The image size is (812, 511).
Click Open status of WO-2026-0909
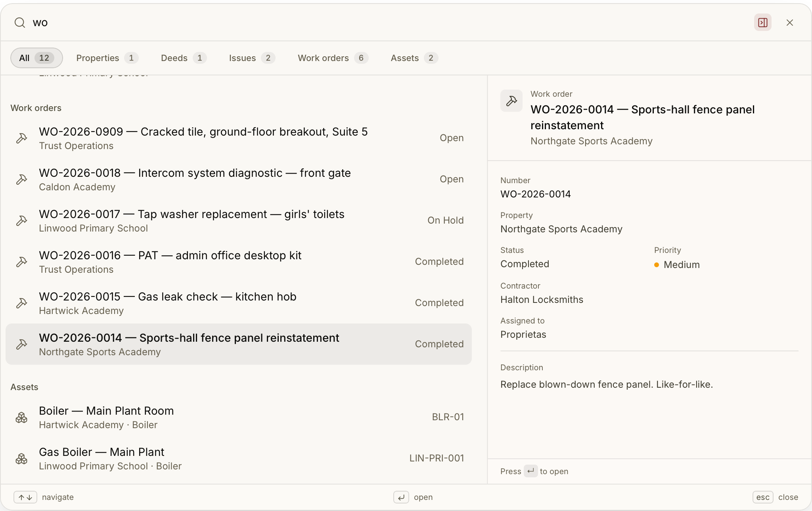[x=452, y=138]
